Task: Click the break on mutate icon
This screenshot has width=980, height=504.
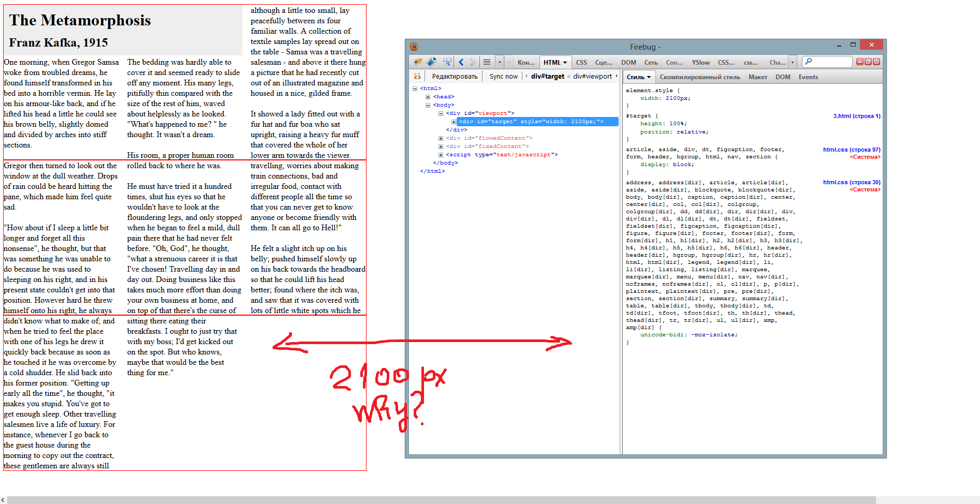Action: point(417,77)
